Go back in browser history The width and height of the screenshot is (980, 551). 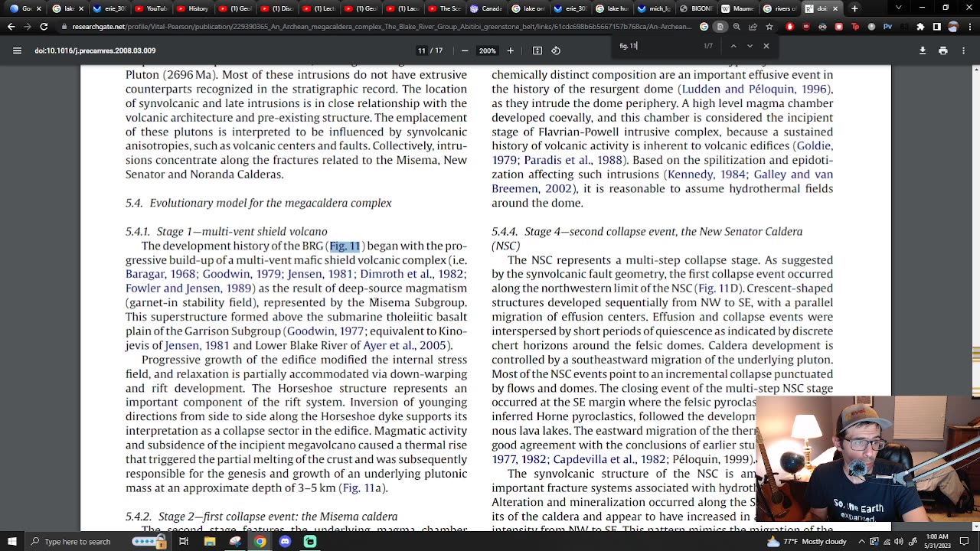(x=11, y=27)
